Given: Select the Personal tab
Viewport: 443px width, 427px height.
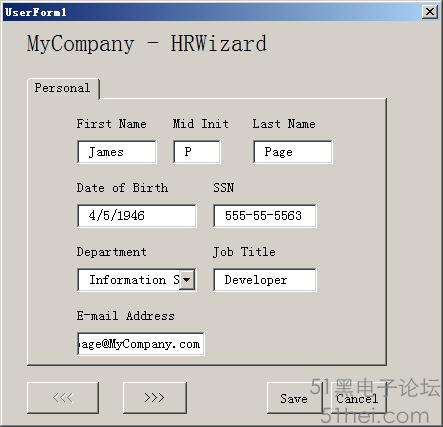Looking at the screenshot, I should [63, 88].
